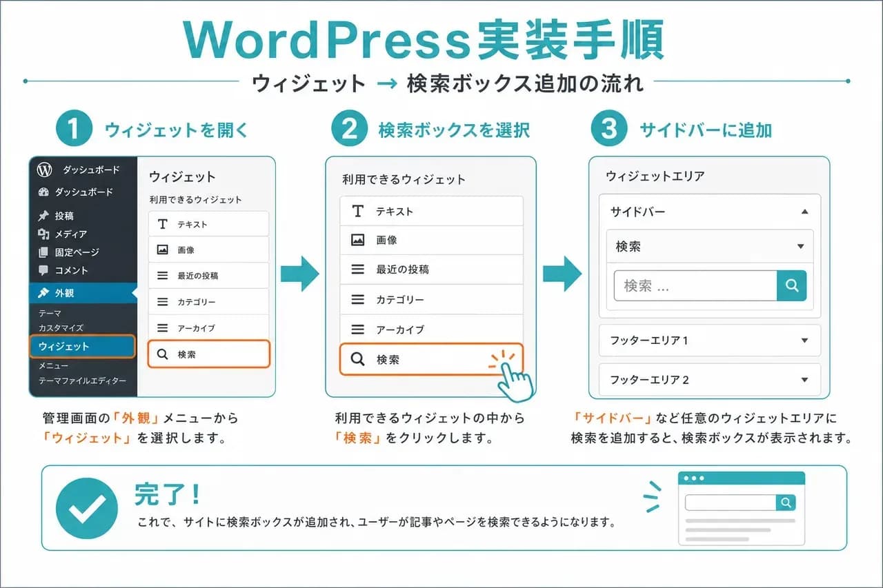This screenshot has height=588, width=883.
Task: Collapse the サイドバー widget area
Action: pos(805,212)
